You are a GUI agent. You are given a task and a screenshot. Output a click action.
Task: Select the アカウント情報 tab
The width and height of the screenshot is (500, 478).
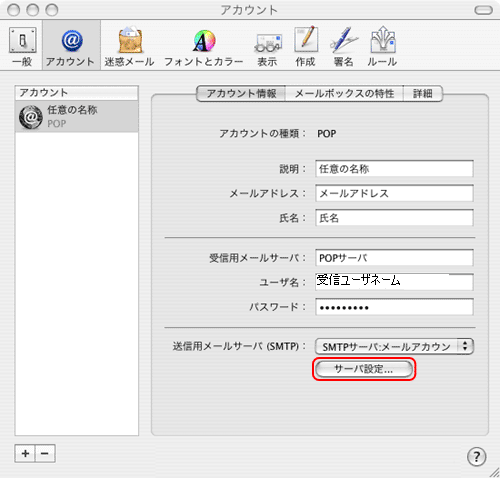(x=241, y=93)
